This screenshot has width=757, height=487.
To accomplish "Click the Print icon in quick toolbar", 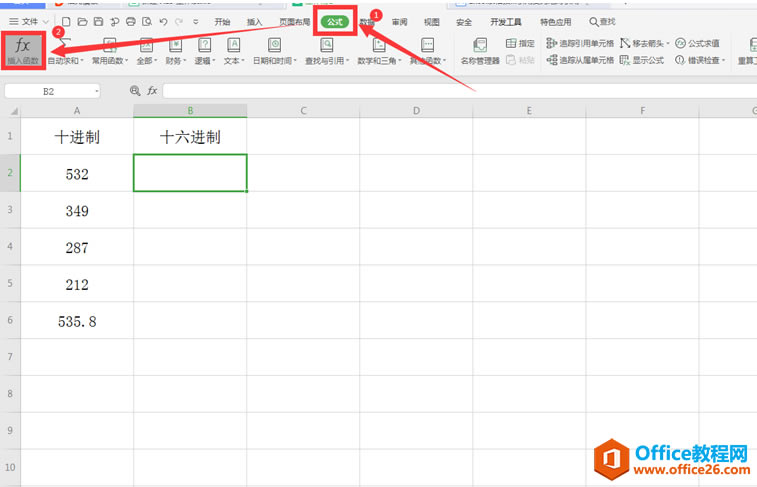I will tap(131, 22).
